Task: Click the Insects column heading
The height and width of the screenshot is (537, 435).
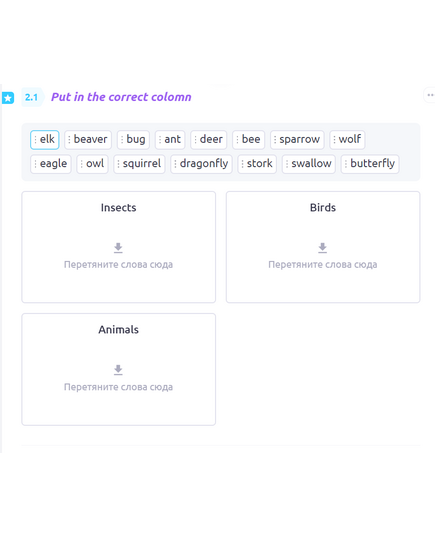Action: 119,208
